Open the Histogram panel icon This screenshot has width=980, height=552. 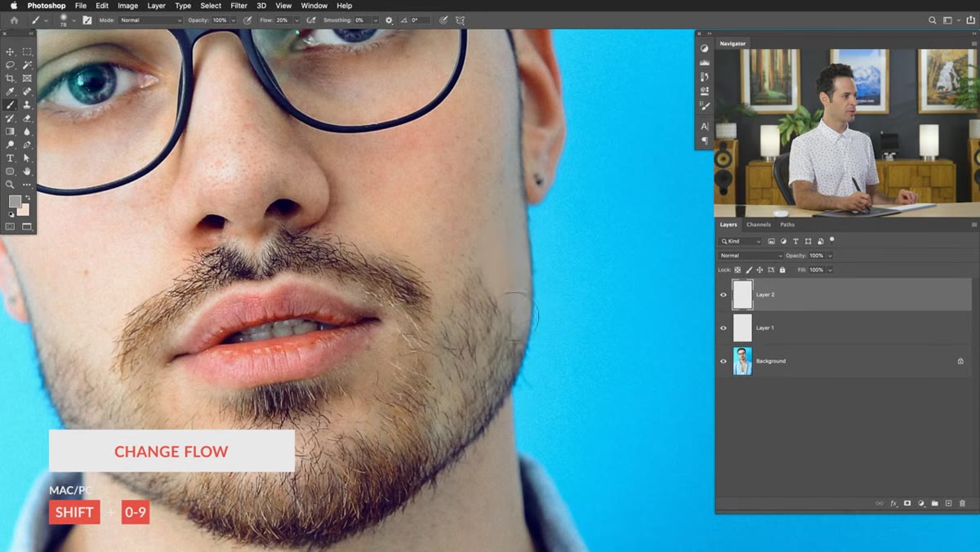(x=705, y=62)
